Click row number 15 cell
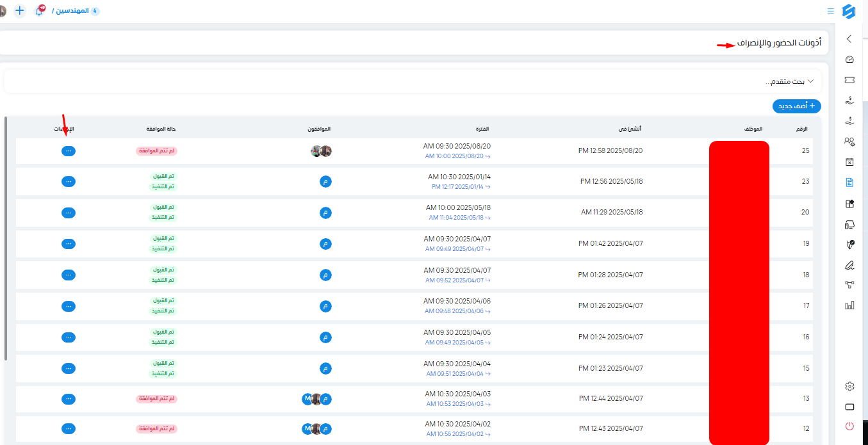This screenshot has height=445, width=868. [806, 368]
